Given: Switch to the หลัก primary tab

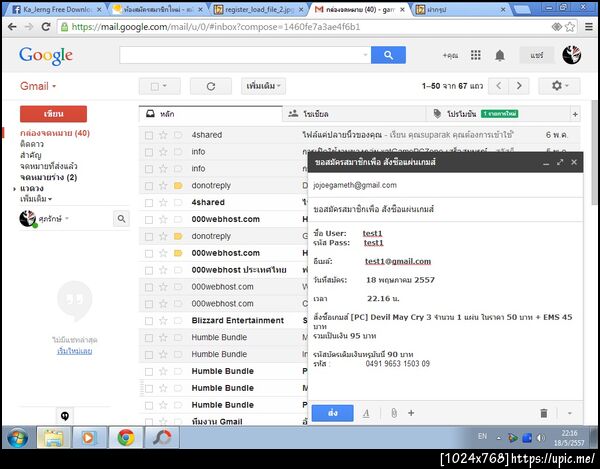Looking at the screenshot, I should pos(210,114).
